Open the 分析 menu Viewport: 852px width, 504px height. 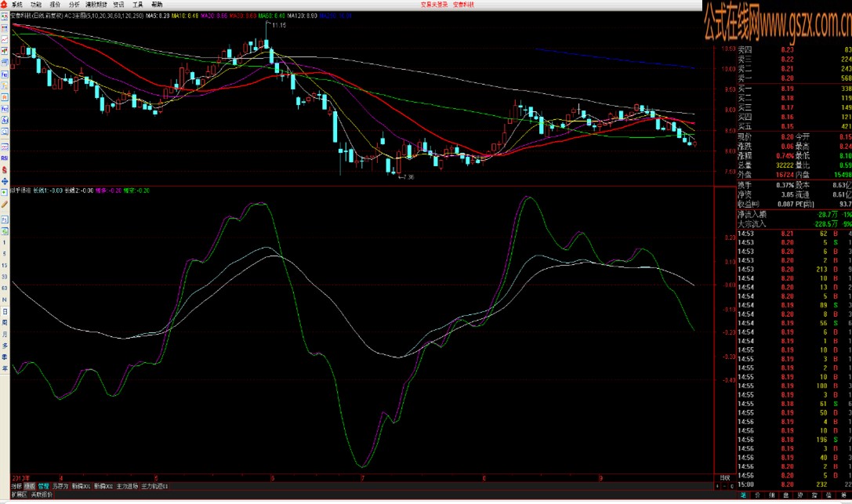[74, 5]
